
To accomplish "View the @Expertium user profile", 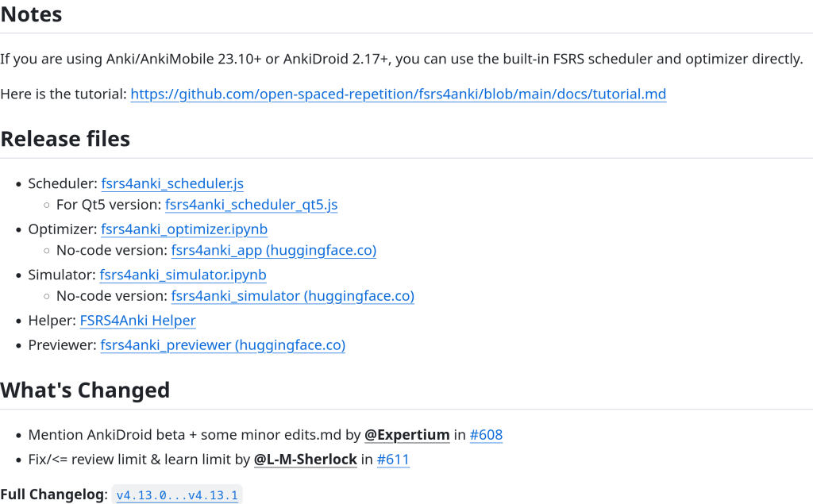I will pos(406,435).
